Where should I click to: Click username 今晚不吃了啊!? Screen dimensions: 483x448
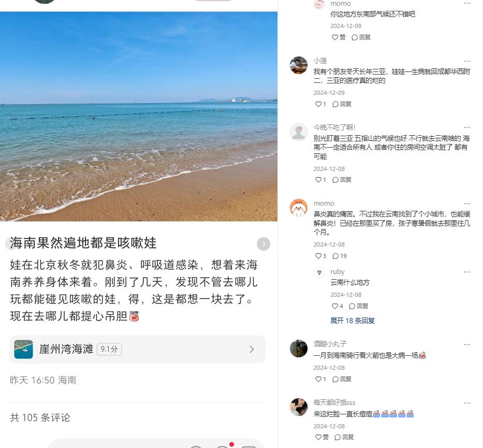[334, 127]
